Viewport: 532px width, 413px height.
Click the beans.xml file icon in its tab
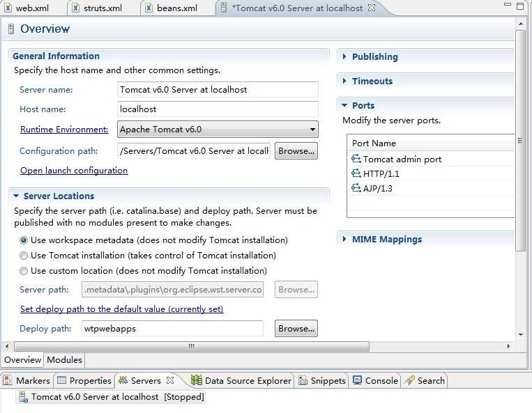149,8
